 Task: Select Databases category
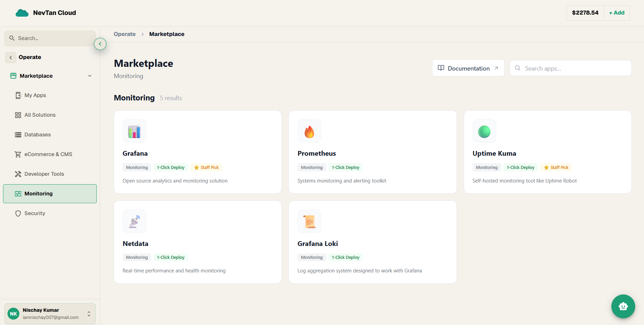[50, 135]
